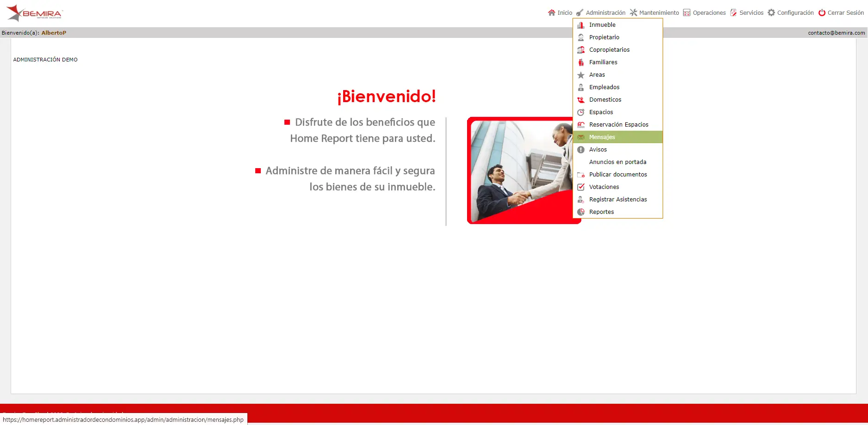Open Empleados menu entry
Screen dimensions: 868x425
click(x=618, y=87)
